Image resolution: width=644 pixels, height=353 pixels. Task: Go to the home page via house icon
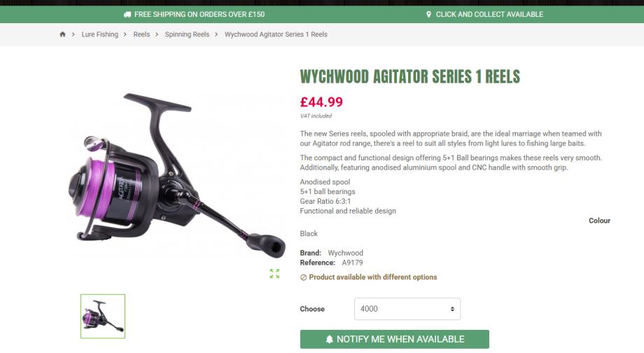(x=62, y=34)
